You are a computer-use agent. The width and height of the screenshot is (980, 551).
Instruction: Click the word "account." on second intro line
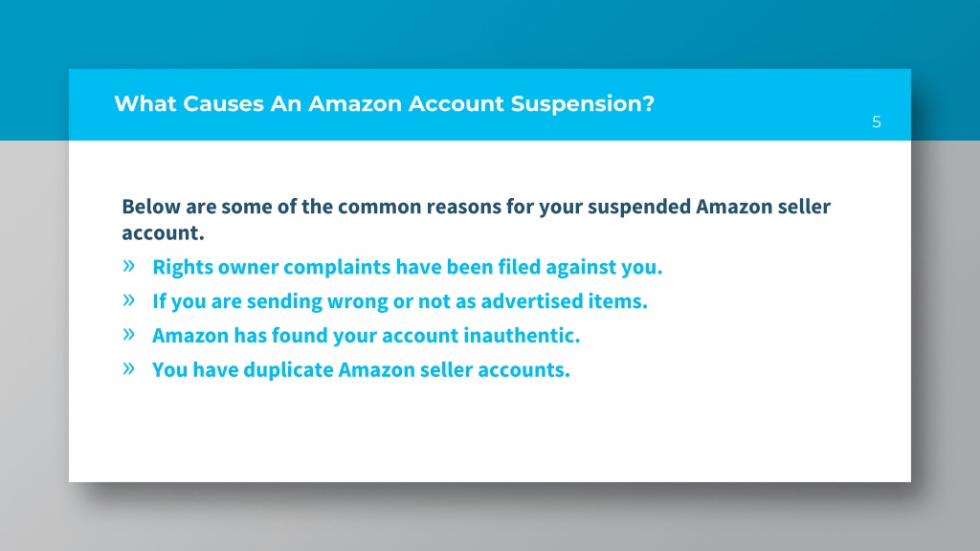point(163,233)
